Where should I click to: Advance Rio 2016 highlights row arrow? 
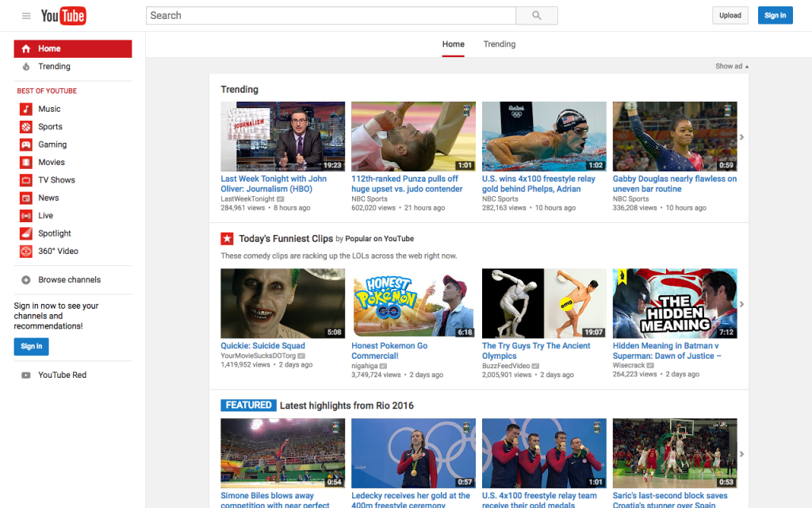pos(741,453)
